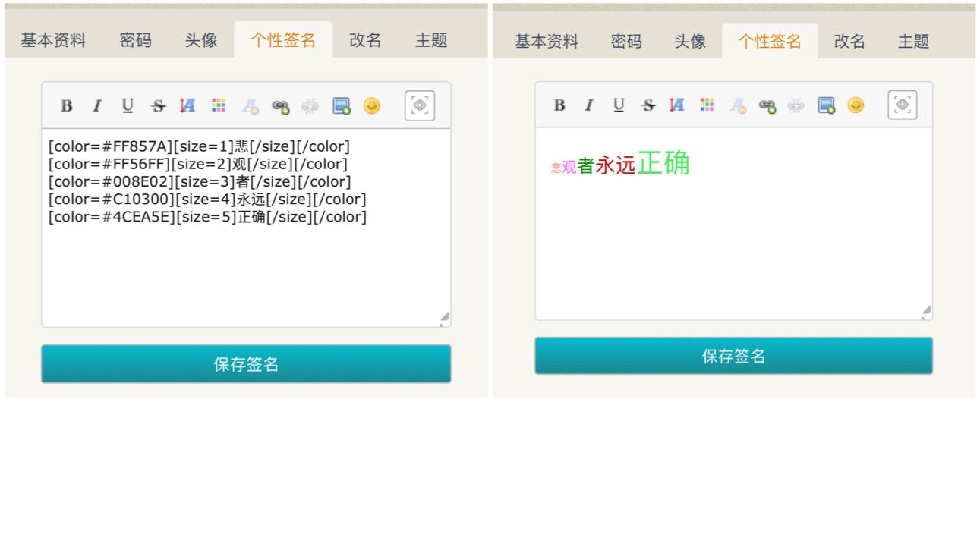Apply strikethrough in right panel toolbar
This screenshot has width=980, height=550.
pos(648,105)
